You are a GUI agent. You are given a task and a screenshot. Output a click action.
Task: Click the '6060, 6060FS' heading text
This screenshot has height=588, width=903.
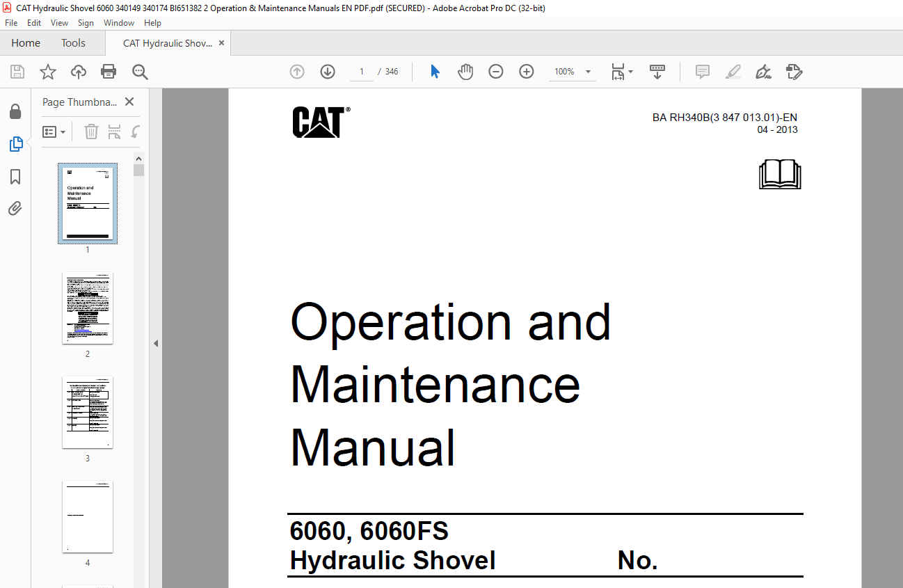pyautogui.click(x=369, y=531)
